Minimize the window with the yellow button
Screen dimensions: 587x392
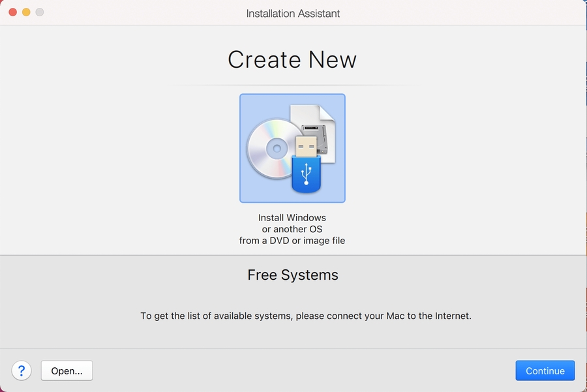point(26,12)
